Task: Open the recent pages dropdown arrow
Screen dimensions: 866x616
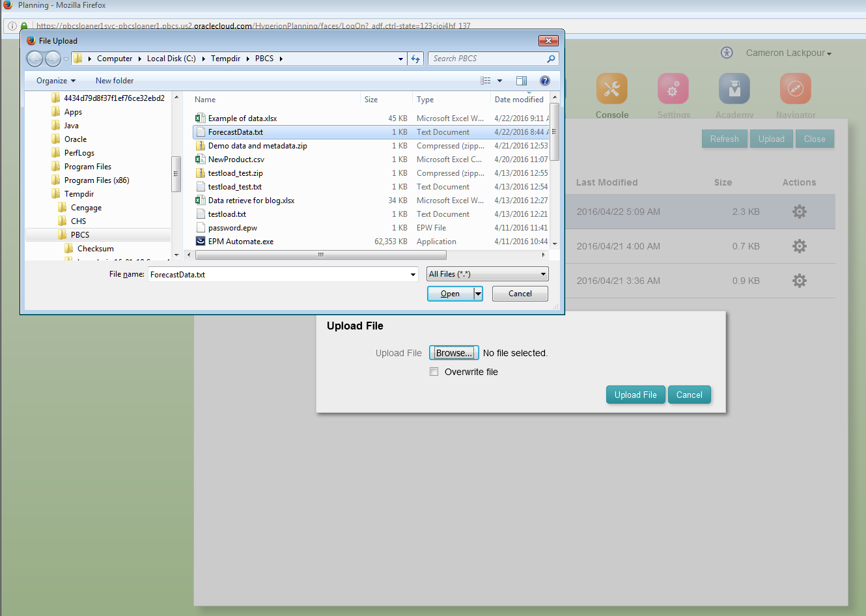Action: [x=66, y=59]
